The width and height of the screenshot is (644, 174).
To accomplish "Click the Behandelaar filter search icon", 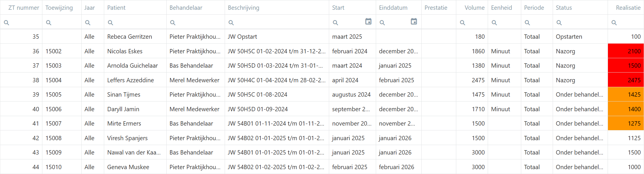I will pos(173,23).
